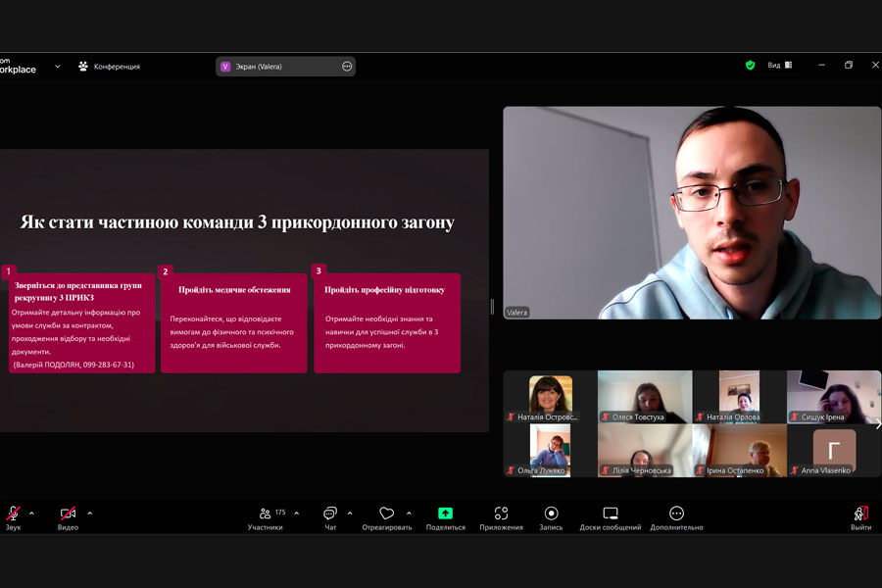Expand the Workplace dropdown chevron
Viewport: 882px width, 588px height.
(x=58, y=67)
